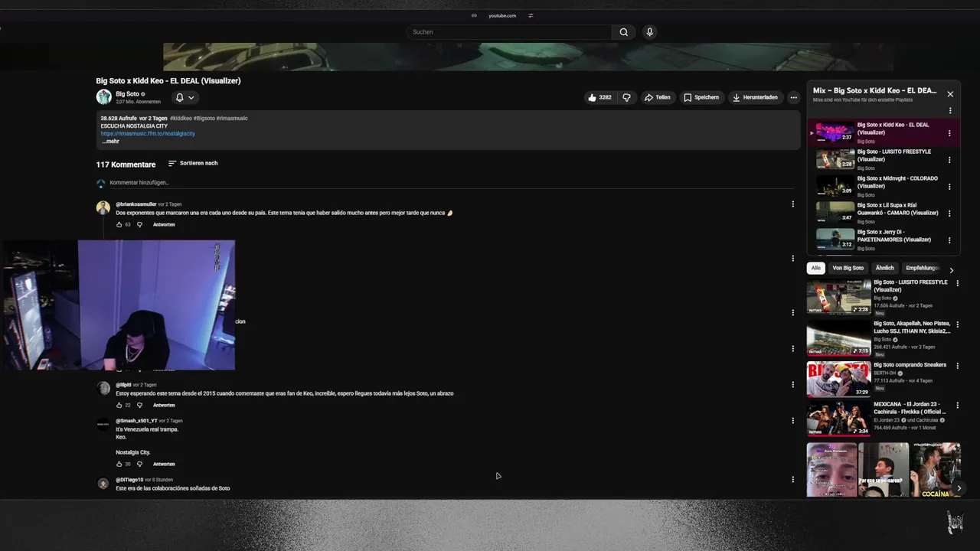980x551 pixels.
Task: Open site settings icon right of youtube.com
Action: point(531,15)
